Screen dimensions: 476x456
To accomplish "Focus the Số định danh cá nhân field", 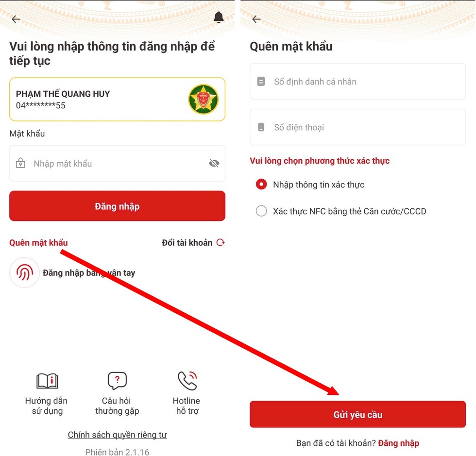I will 357,82.
